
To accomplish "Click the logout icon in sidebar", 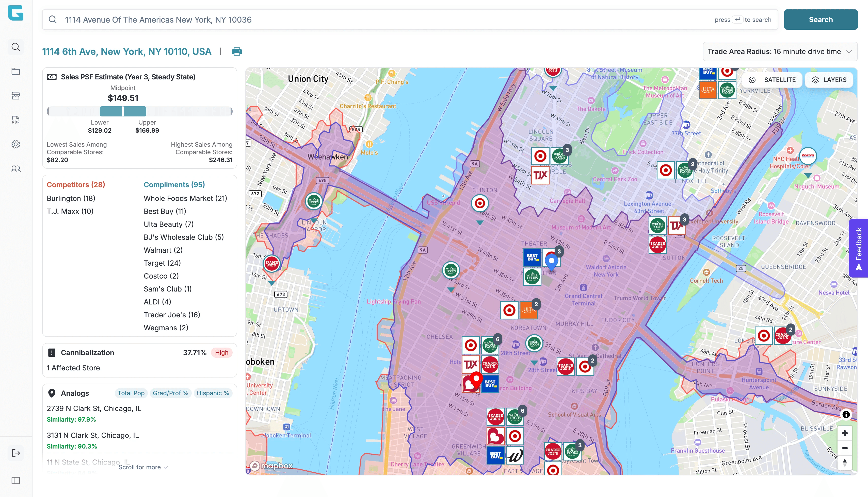I will (x=16, y=453).
